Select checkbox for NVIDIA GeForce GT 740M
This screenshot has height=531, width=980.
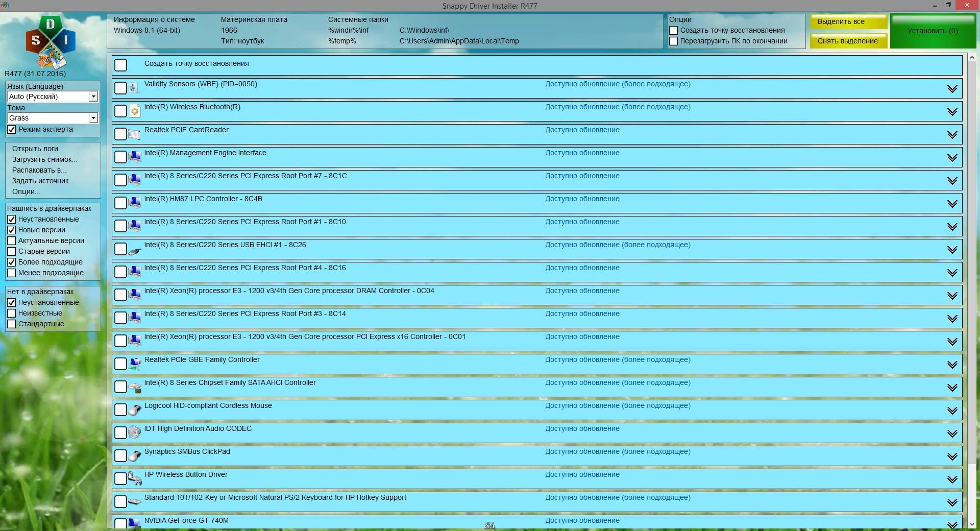(x=120, y=523)
